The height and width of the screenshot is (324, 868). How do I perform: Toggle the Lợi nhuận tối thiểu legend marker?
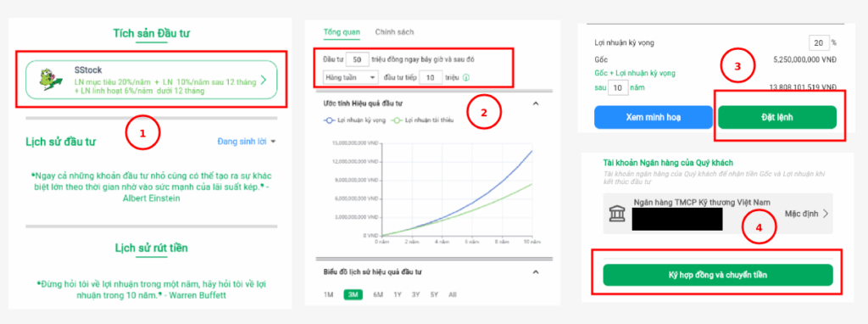[x=397, y=120]
